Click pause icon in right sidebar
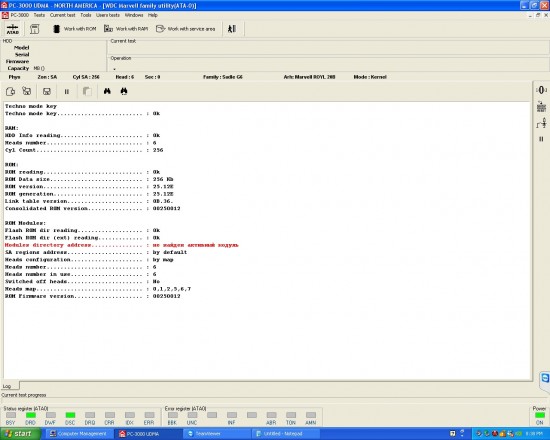Viewport: 550px width, 440px height. point(541,139)
